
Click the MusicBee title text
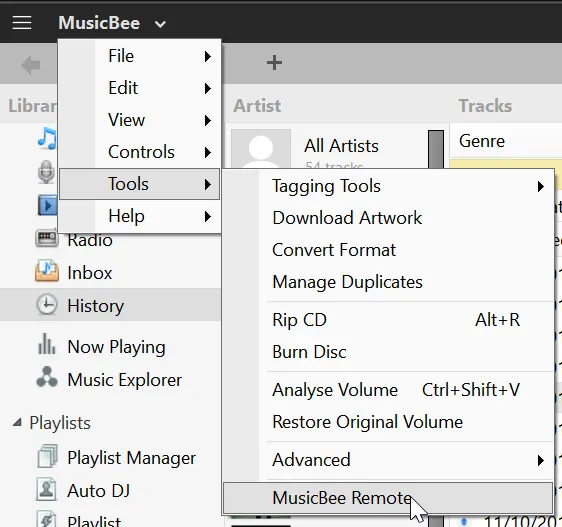(x=99, y=23)
